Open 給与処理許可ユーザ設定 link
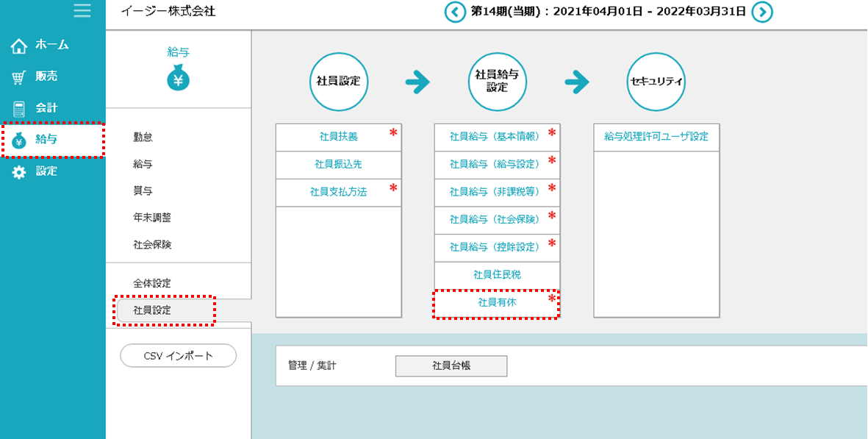868x439 pixels. tap(656, 137)
